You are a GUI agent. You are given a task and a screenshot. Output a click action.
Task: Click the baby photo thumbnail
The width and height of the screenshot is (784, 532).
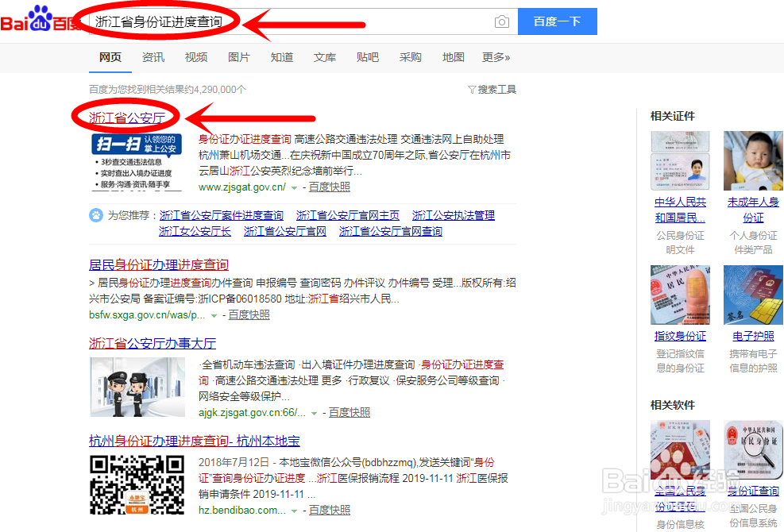(x=753, y=160)
